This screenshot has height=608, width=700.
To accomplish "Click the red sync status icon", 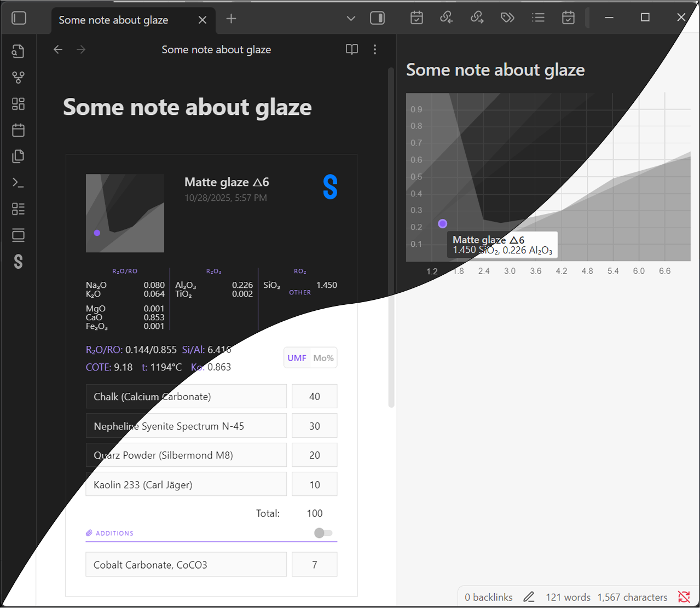I will (x=684, y=597).
